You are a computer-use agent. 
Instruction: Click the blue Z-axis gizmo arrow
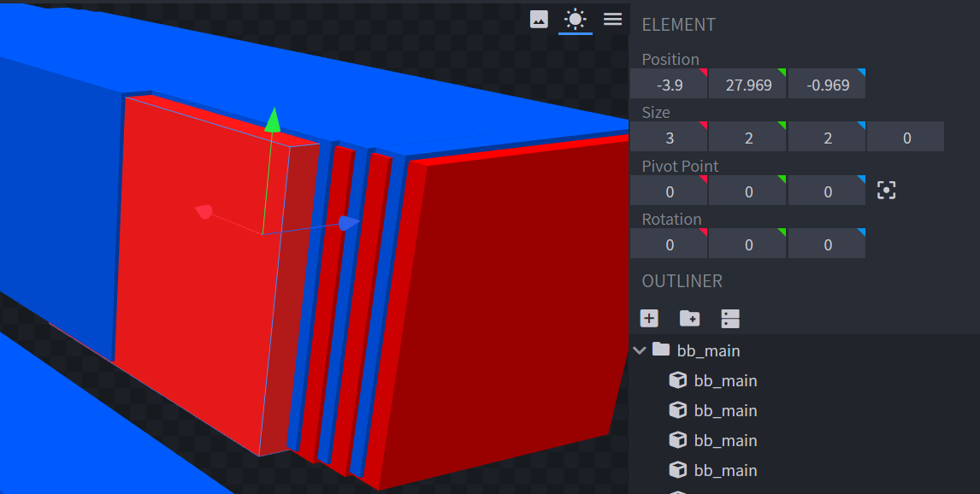tap(348, 223)
